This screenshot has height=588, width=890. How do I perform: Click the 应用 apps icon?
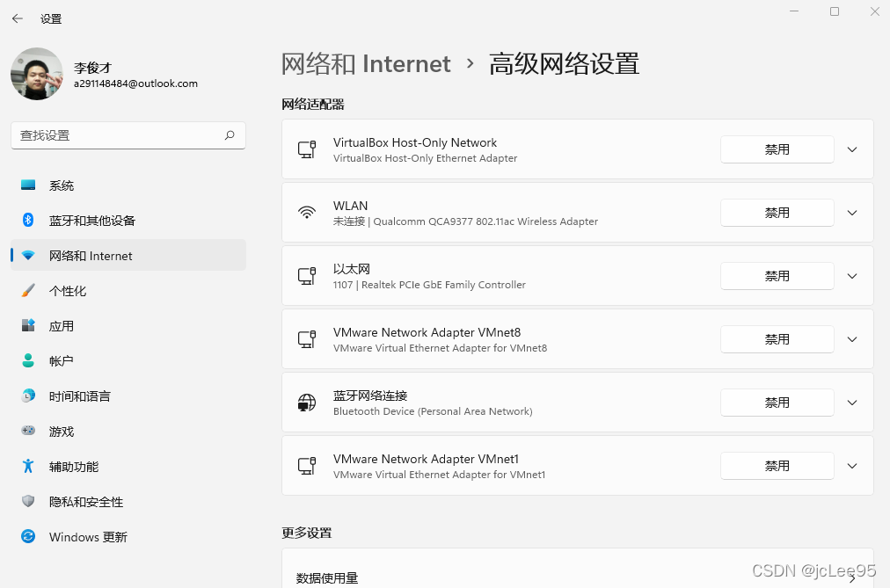pyautogui.click(x=28, y=325)
